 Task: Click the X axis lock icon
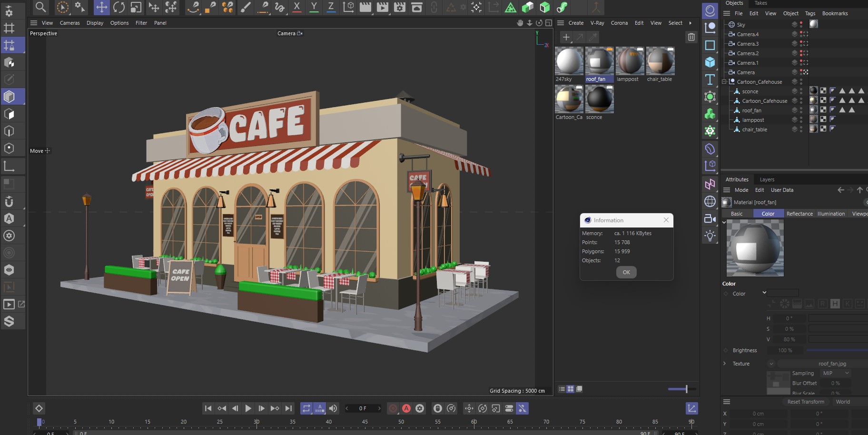[x=296, y=7]
